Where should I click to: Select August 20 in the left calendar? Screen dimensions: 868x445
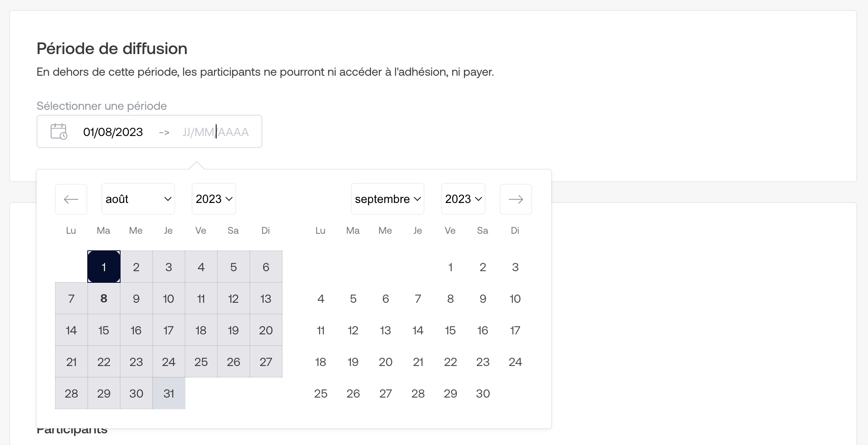[266, 330]
